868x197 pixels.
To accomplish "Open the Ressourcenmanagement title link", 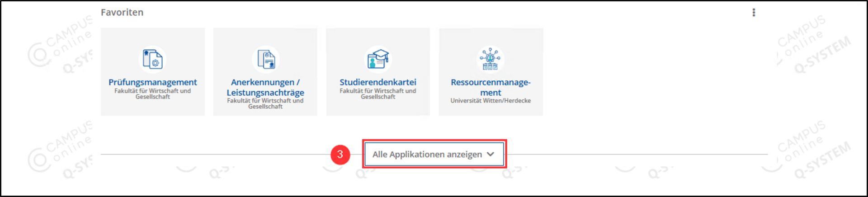I will tap(491, 87).
